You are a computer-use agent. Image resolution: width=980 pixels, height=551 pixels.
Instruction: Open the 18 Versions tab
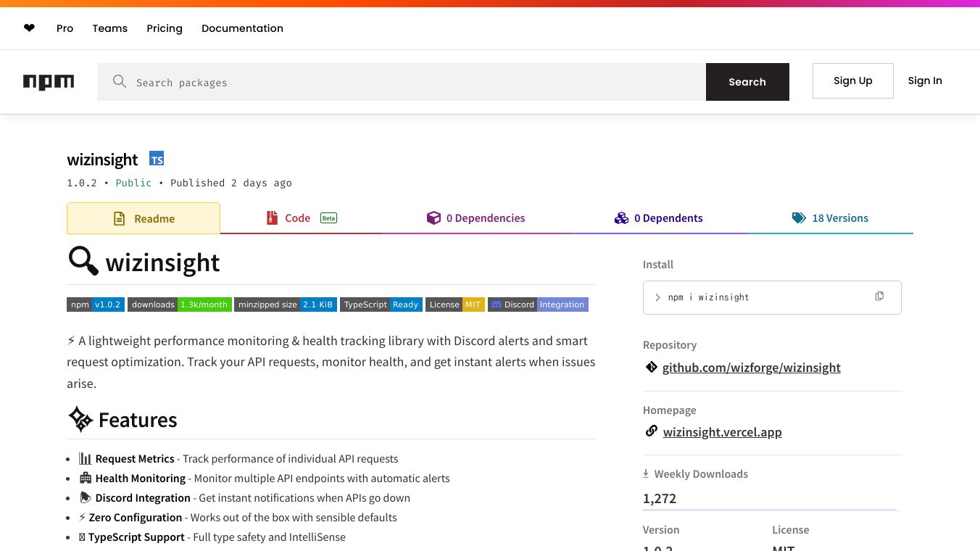click(x=830, y=218)
